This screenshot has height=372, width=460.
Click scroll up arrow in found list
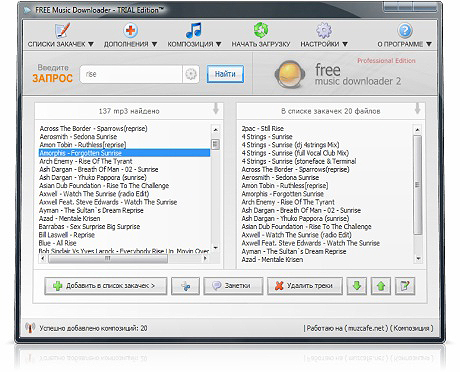click(x=215, y=129)
